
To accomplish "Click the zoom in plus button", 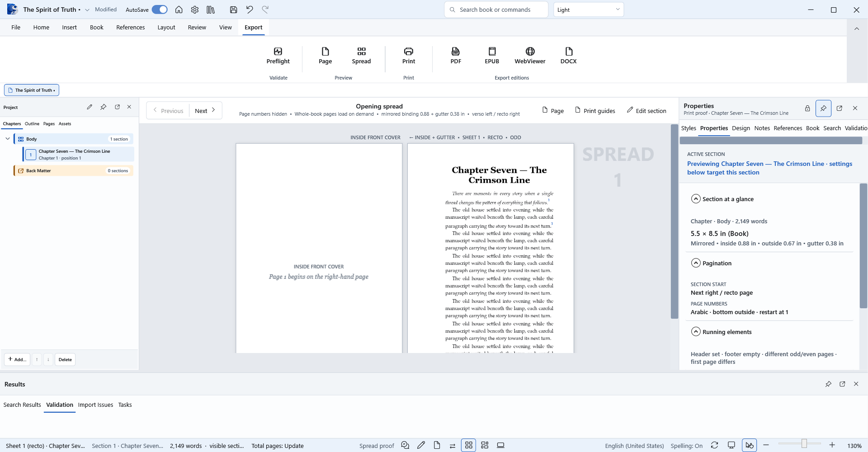I will pos(832,445).
